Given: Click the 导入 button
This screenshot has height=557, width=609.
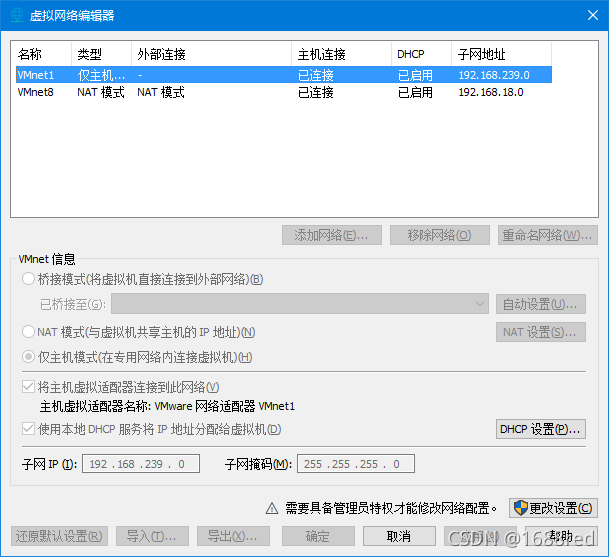Looking at the screenshot, I should coord(152,536).
